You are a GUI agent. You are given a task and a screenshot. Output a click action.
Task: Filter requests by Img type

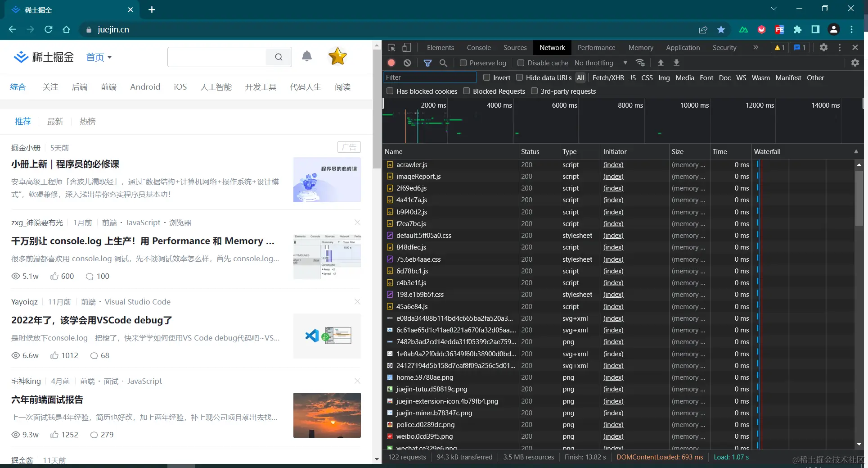tap(664, 77)
